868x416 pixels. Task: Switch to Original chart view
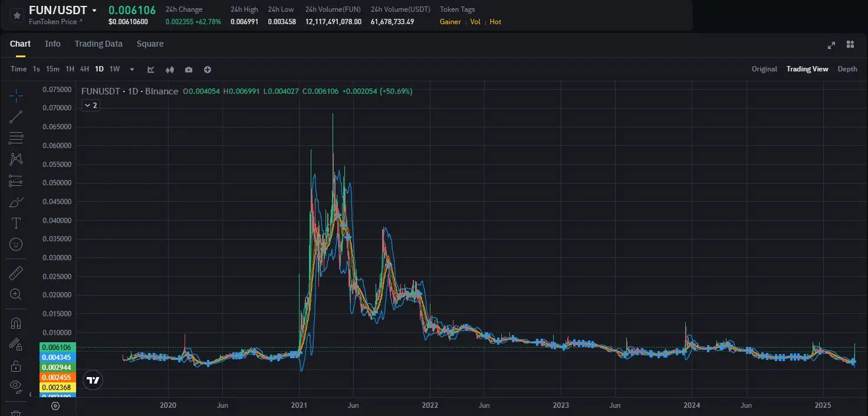pos(764,69)
